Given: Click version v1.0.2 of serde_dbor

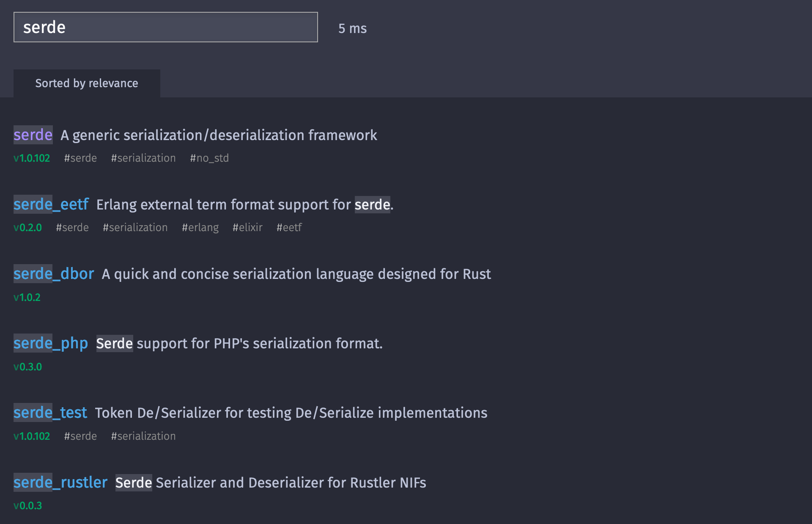Looking at the screenshot, I should (27, 298).
